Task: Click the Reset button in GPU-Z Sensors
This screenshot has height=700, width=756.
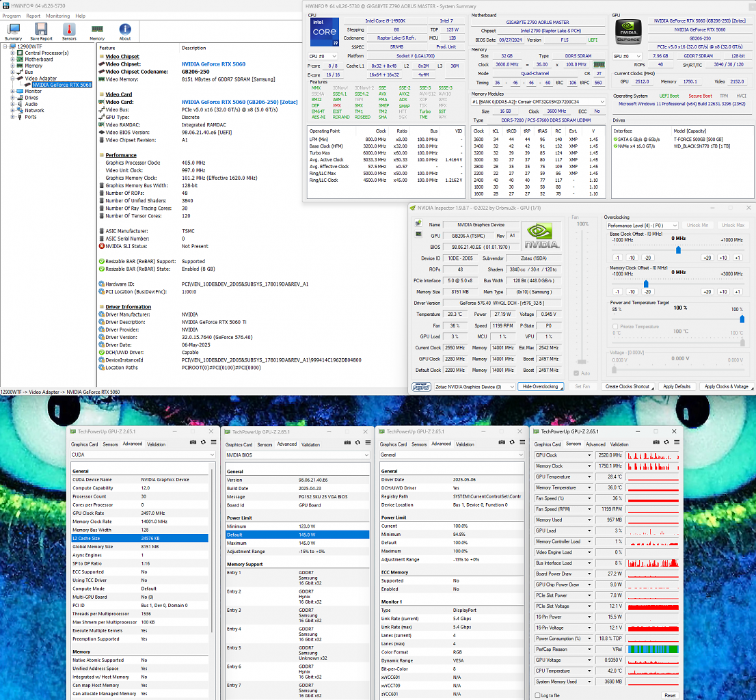Action: click(x=670, y=695)
